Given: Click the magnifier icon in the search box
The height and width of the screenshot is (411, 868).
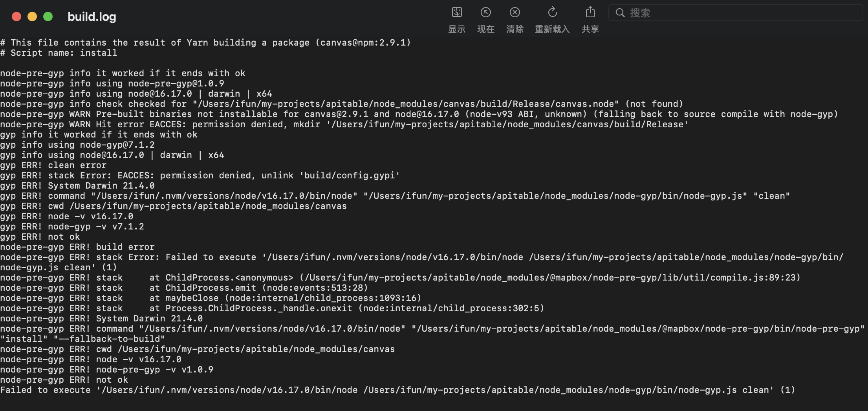Looking at the screenshot, I should [620, 13].
